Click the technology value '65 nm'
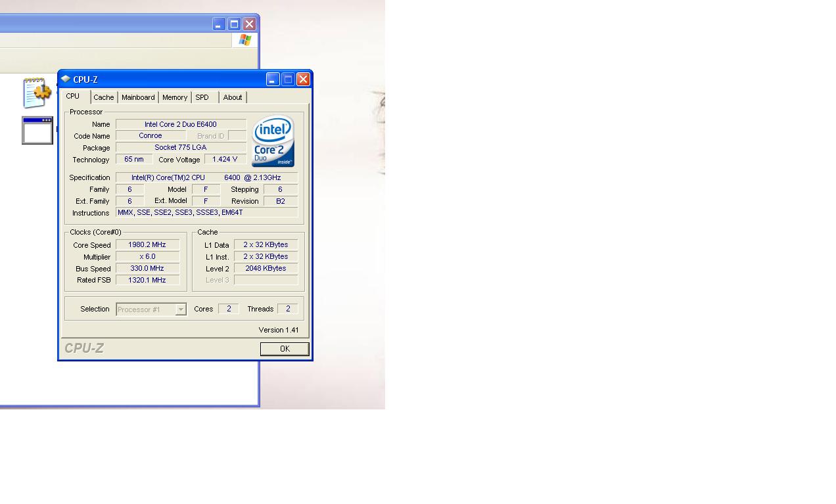The image size is (836, 504). 134,159
